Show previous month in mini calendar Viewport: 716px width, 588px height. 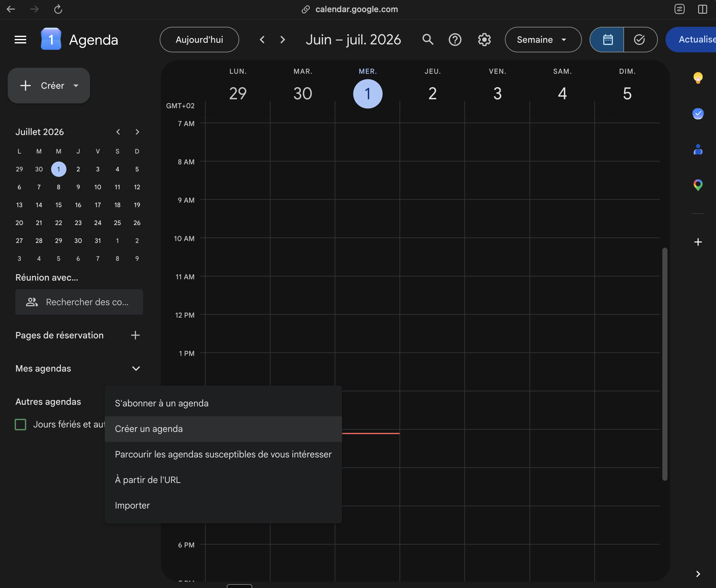click(118, 132)
